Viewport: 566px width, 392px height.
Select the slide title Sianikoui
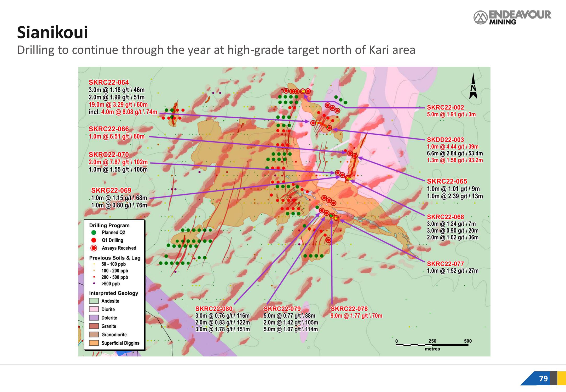point(53,32)
